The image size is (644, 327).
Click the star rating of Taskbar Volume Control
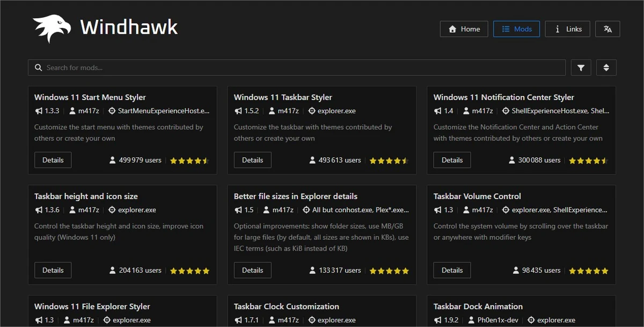click(589, 271)
